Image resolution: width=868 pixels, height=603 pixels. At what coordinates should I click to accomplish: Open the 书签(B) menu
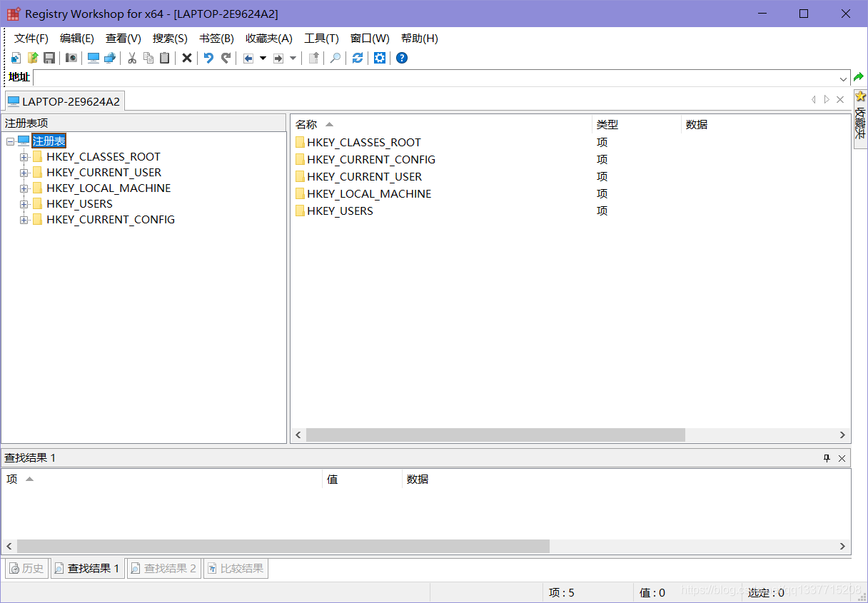click(216, 39)
